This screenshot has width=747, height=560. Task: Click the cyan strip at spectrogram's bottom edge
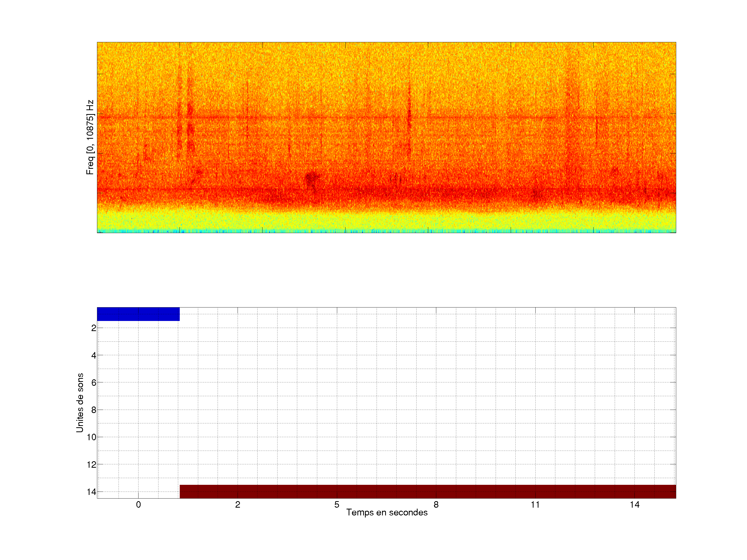pyautogui.click(x=386, y=232)
